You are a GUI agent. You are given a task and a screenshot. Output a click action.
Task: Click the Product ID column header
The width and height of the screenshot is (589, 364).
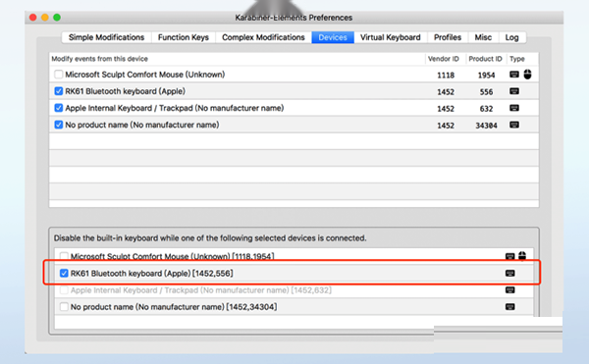[485, 59]
